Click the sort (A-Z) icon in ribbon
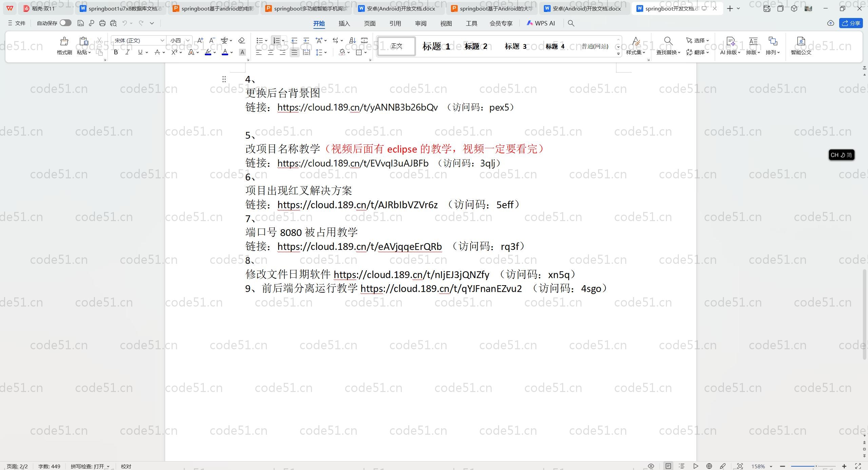868x470 pixels. click(x=352, y=41)
